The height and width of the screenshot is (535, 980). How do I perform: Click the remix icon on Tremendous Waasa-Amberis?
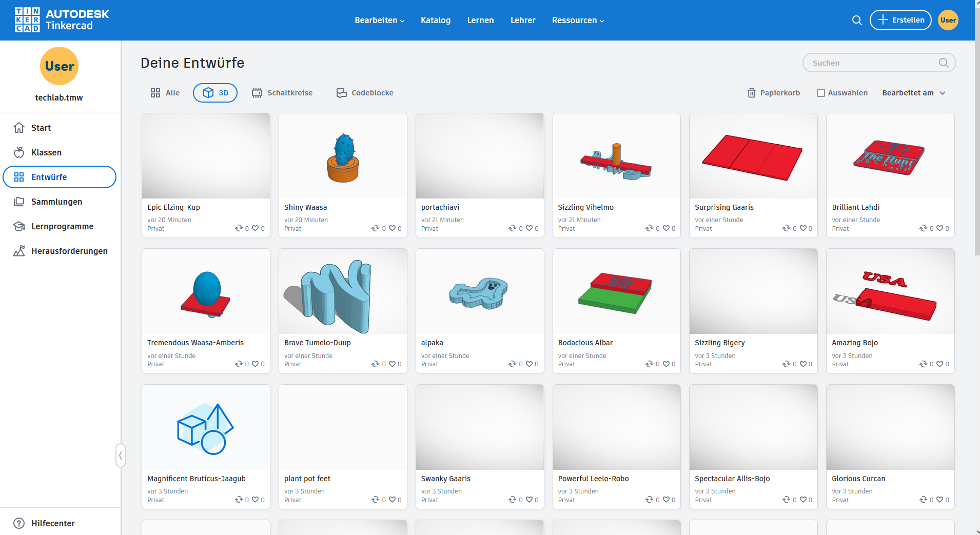pyautogui.click(x=239, y=364)
